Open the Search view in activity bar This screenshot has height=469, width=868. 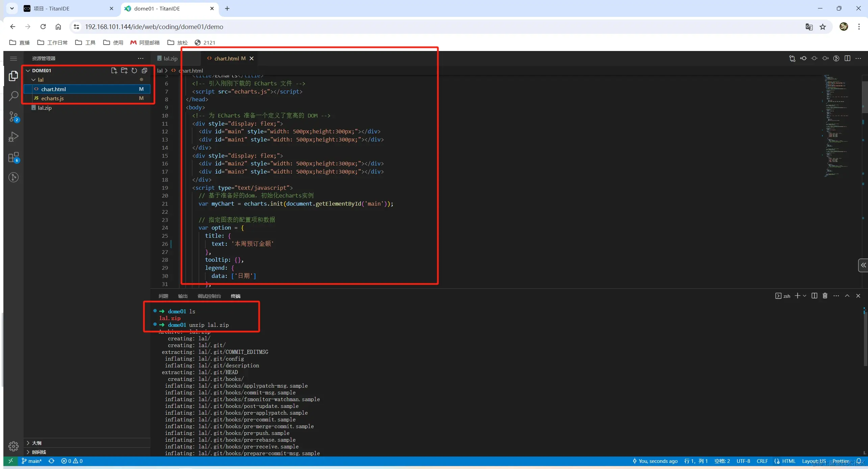(13, 96)
